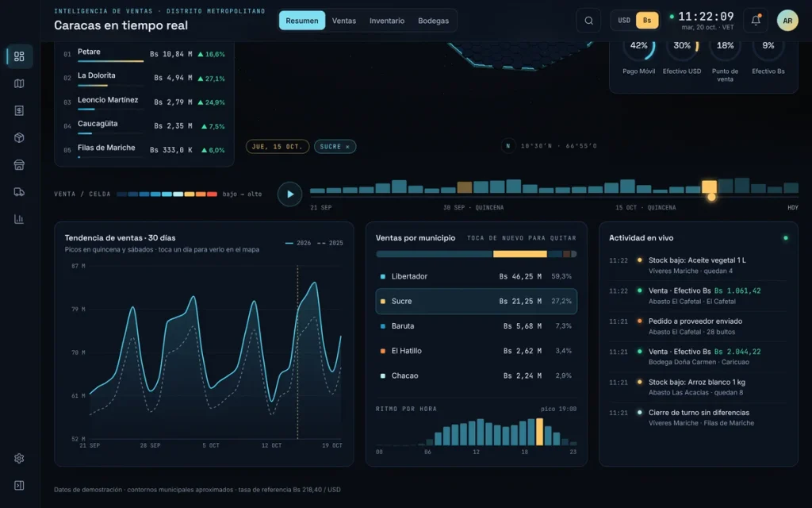Click the timeline scrubber handle dot
The width and height of the screenshot is (812, 508).
[711, 197]
